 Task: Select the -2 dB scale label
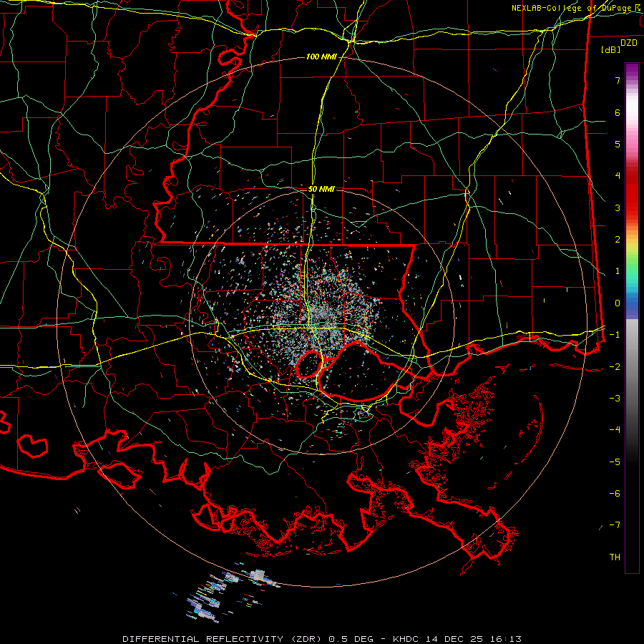615,367
